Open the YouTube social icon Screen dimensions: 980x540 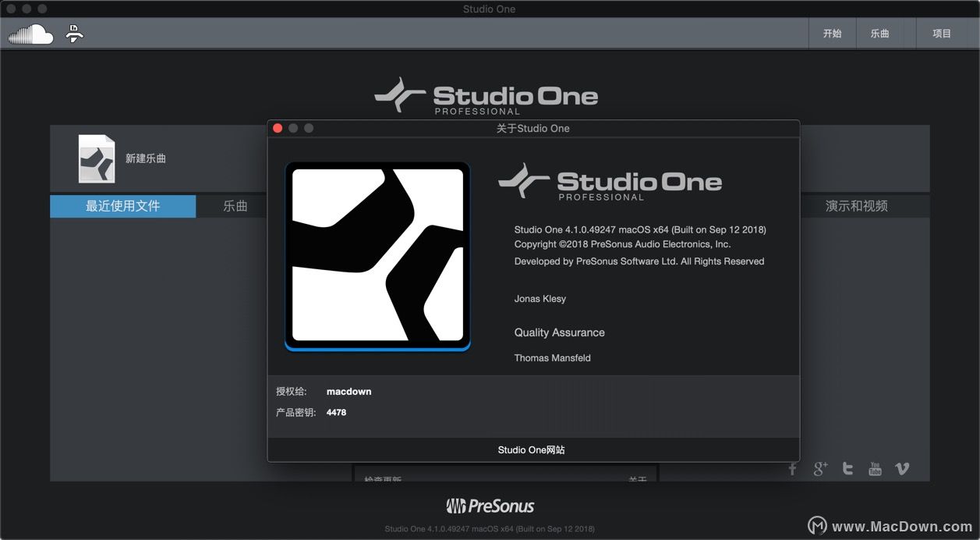coord(875,468)
